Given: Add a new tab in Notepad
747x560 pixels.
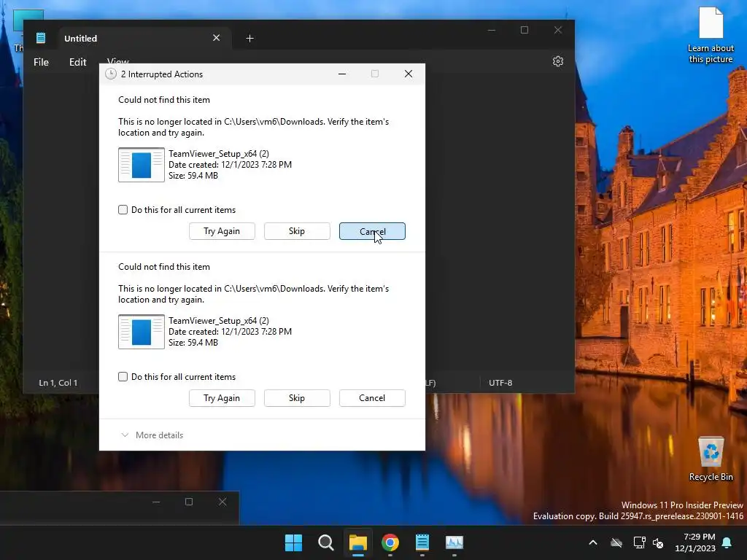Looking at the screenshot, I should [x=249, y=38].
